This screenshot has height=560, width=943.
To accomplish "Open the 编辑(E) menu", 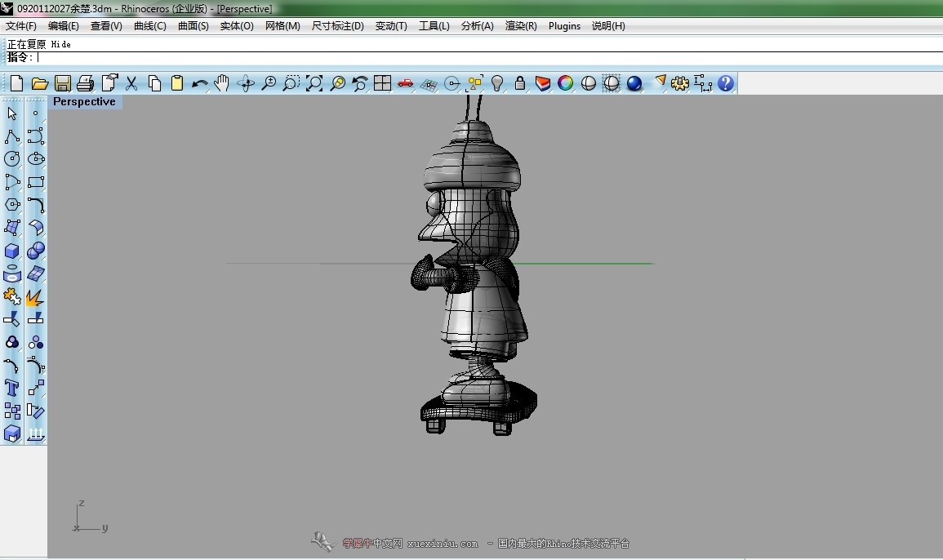I will pyautogui.click(x=63, y=26).
